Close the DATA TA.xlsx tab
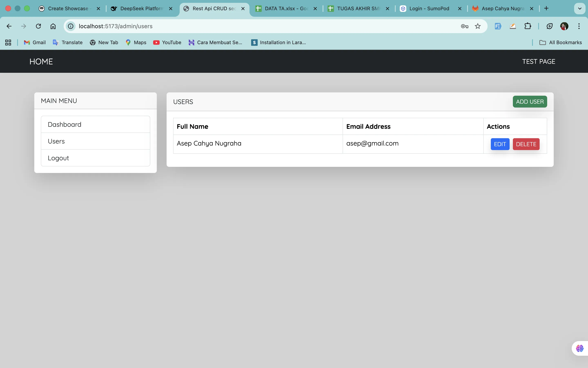This screenshot has height=368, width=588. click(x=315, y=9)
